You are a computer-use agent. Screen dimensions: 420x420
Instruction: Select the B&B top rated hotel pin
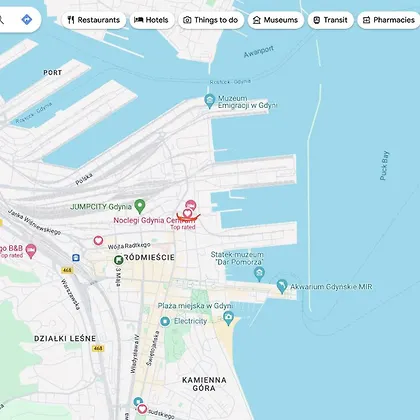pyautogui.click(x=31, y=251)
